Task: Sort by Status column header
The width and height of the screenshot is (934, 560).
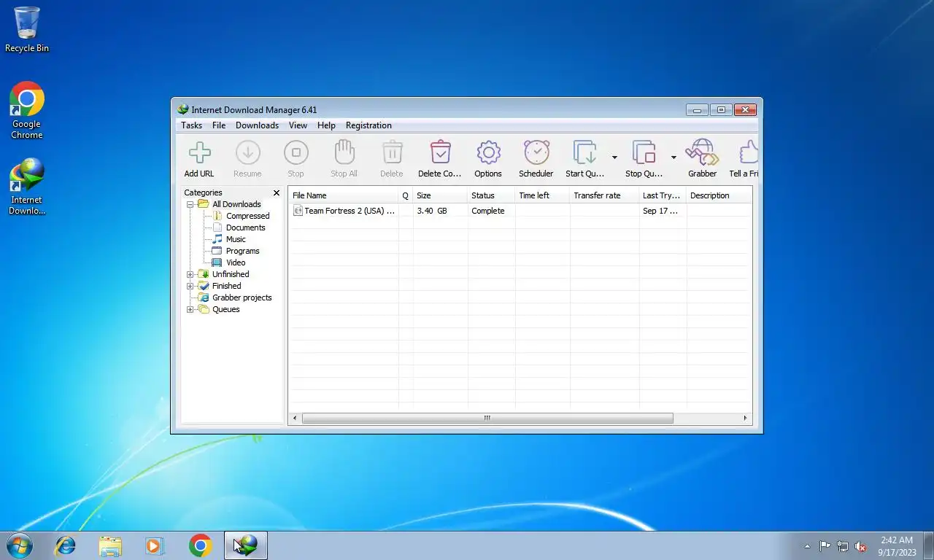Action: pyautogui.click(x=491, y=195)
